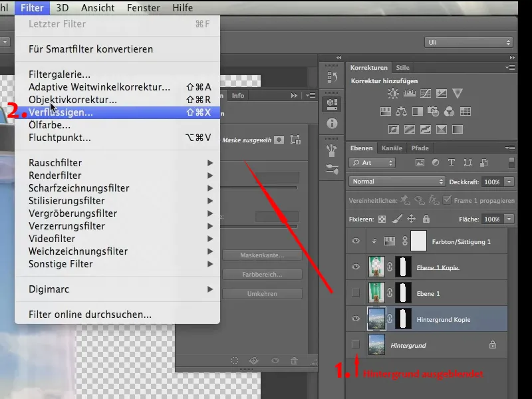The image size is (532, 399).
Task: Click the Maskenkante... button
Action: pos(262,255)
